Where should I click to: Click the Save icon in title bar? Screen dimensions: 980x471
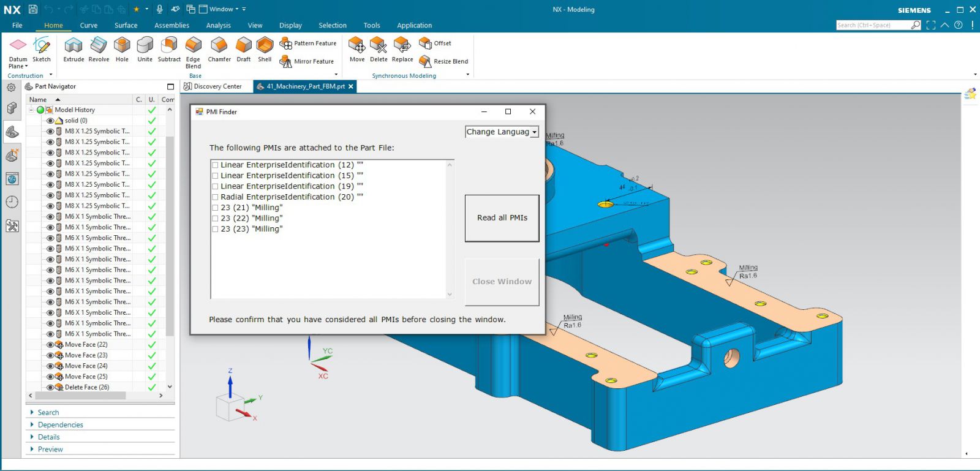click(33, 9)
